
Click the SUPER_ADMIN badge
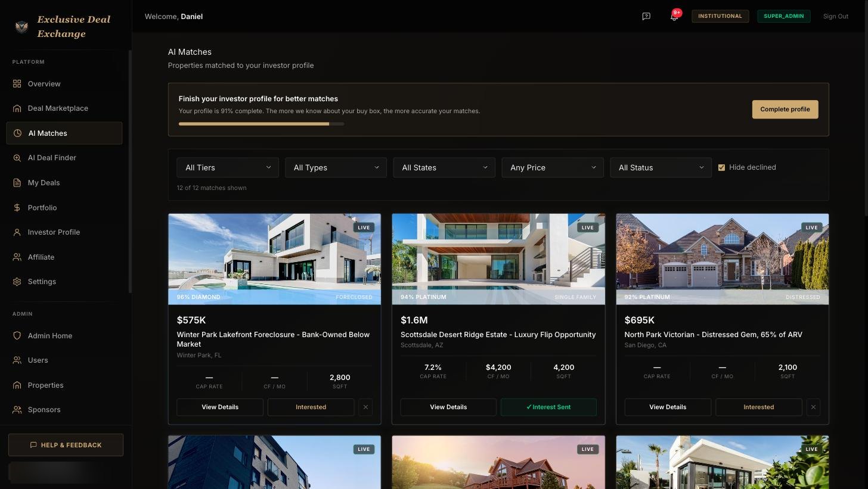click(784, 16)
